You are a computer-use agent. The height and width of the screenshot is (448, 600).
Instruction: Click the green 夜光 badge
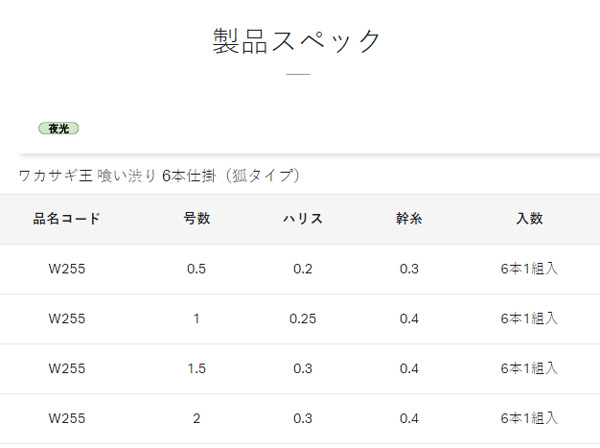(x=59, y=129)
